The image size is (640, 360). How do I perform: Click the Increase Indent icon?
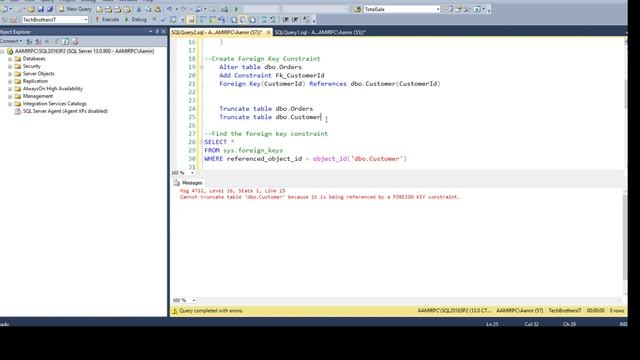pos(295,19)
